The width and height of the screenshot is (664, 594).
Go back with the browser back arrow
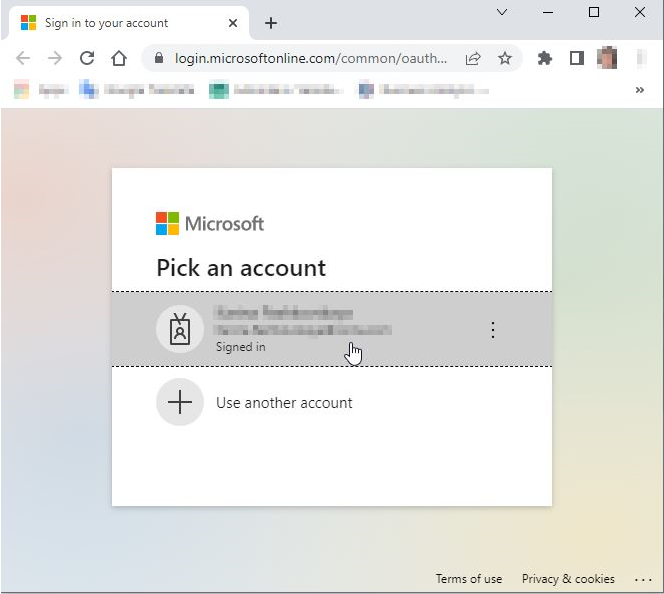pyautogui.click(x=23, y=58)
